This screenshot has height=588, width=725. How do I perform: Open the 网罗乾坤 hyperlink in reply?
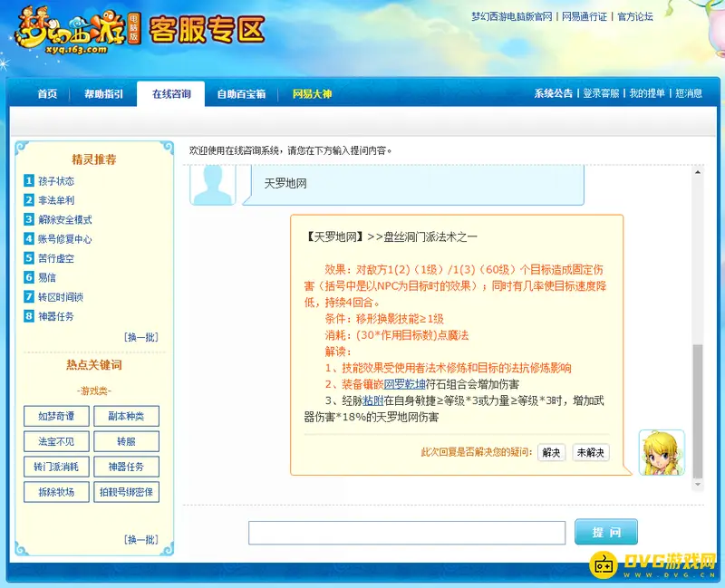[404, 384]
